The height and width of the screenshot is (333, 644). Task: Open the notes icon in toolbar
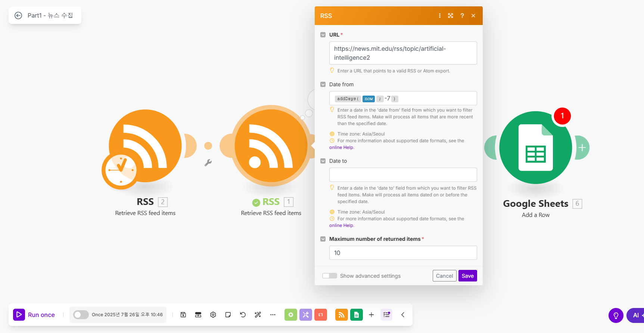[x=228, y=315]
